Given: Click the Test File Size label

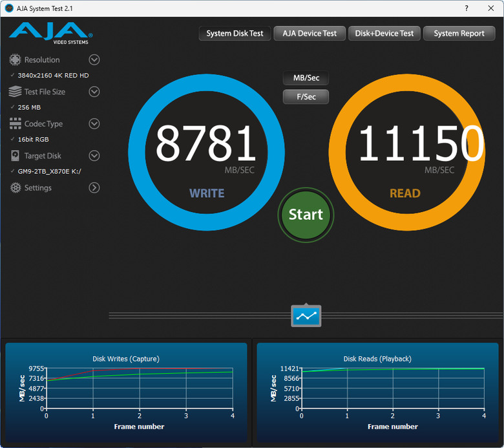Looking at the screenshot, I should pos(45,92).
